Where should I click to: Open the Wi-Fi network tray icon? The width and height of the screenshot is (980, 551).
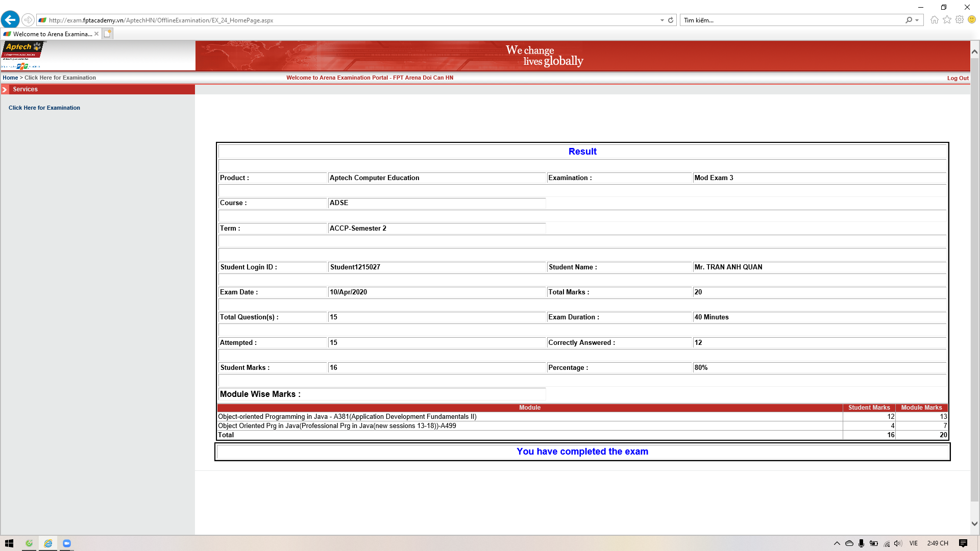point(887,543)
